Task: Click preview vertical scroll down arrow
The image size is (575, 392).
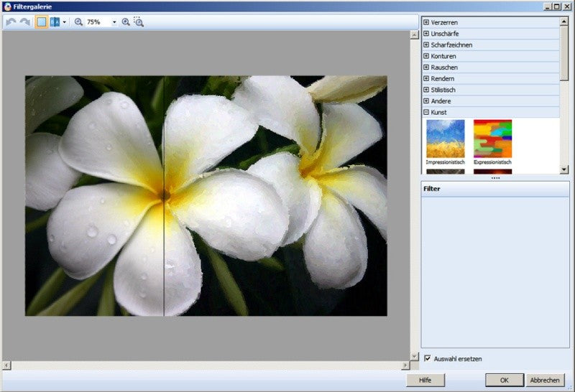Action: (x=415, y=356)
